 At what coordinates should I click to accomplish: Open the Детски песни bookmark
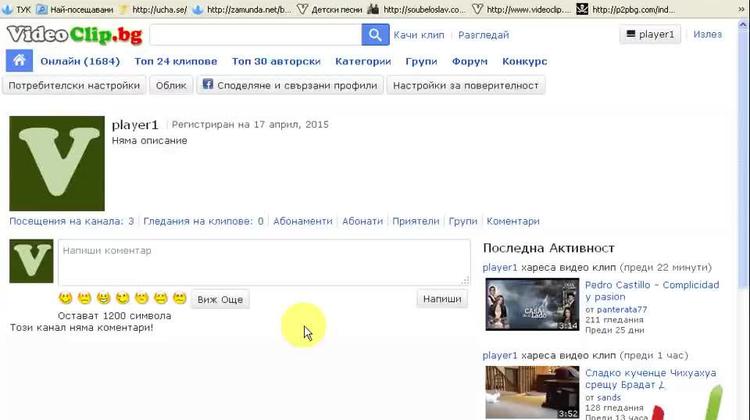[x=330, y=9]
